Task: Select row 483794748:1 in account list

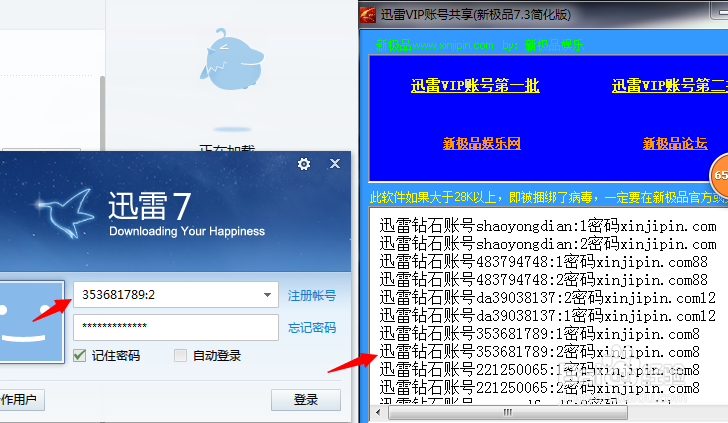Action: tap(543, 262)
